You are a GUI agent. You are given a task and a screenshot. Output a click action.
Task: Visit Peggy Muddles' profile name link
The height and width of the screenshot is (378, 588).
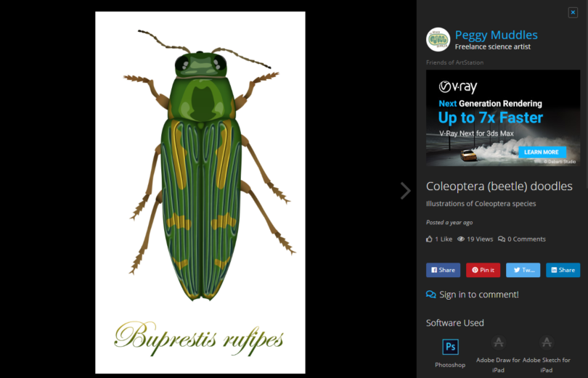click(x=496, y=35)
